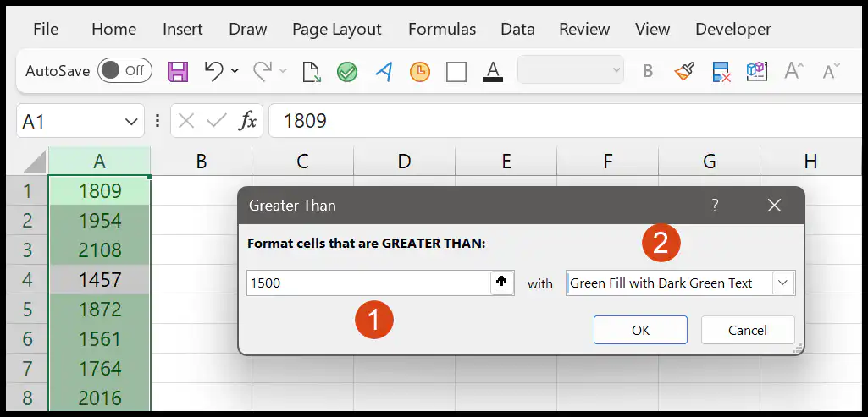Select row 4 header
The height and width of the screenshot is (417, 868).
[27, 280]
